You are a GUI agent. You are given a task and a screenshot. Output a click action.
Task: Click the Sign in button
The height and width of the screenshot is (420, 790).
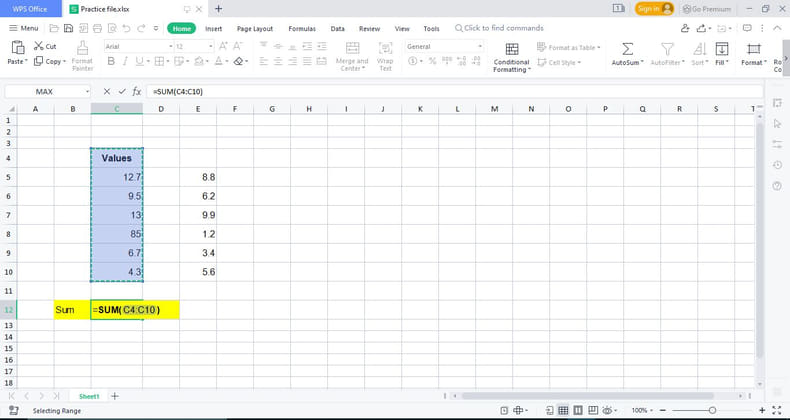point(654,9)
